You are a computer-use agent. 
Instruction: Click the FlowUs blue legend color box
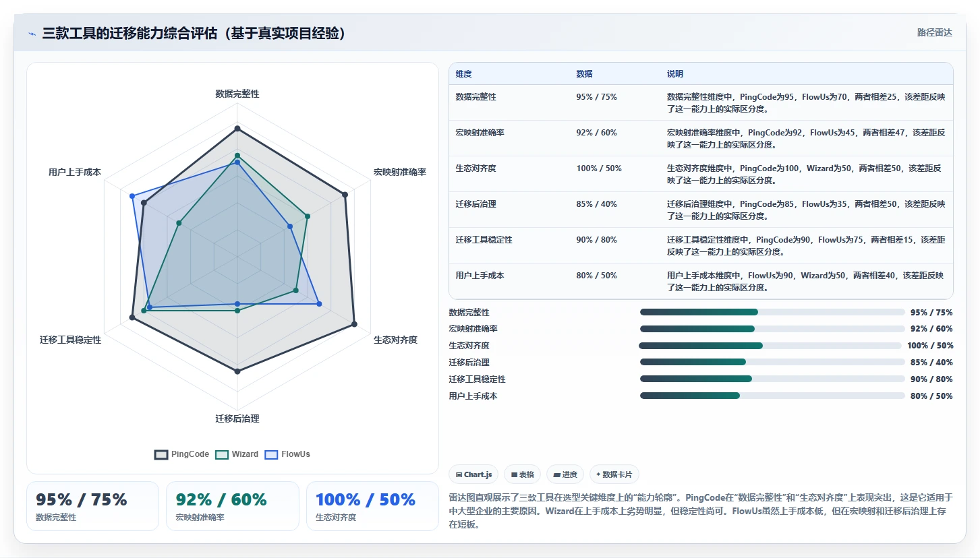click(x=271, y=454)
